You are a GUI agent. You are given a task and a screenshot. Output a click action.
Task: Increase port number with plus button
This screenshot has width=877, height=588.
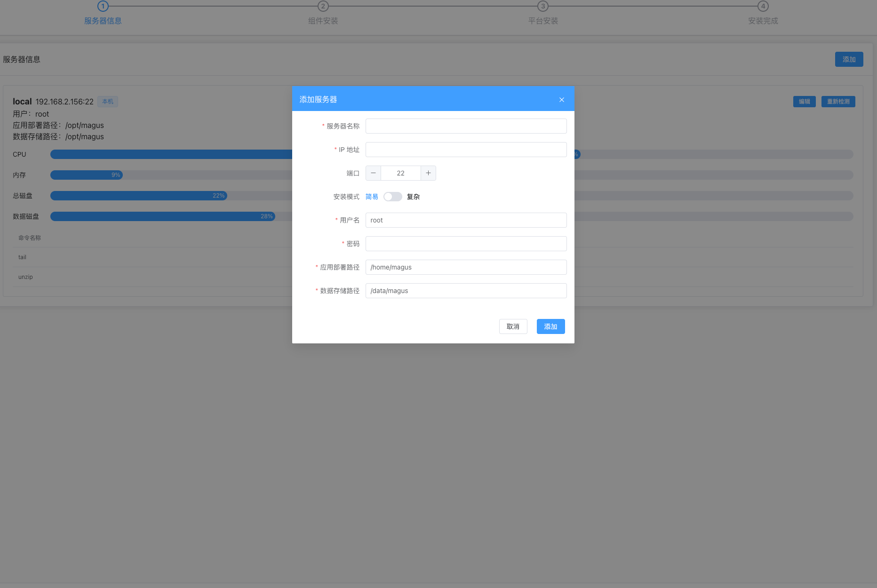coord(428,173)
